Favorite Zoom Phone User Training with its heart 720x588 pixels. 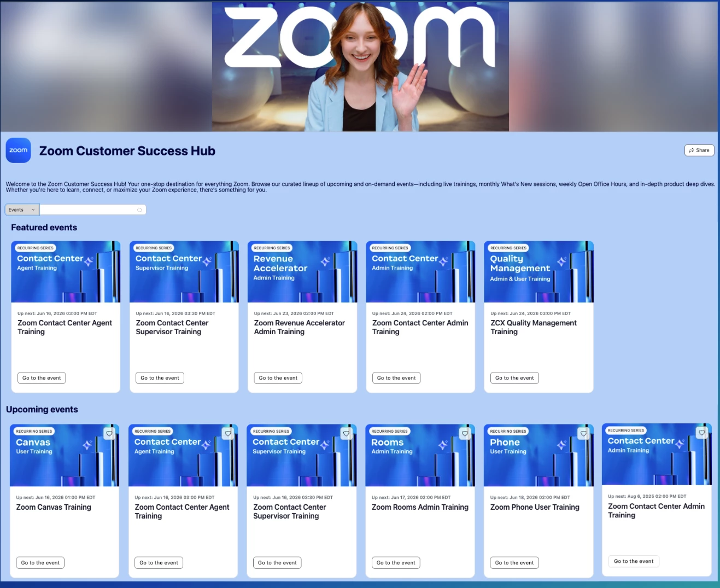coord(583,433)
